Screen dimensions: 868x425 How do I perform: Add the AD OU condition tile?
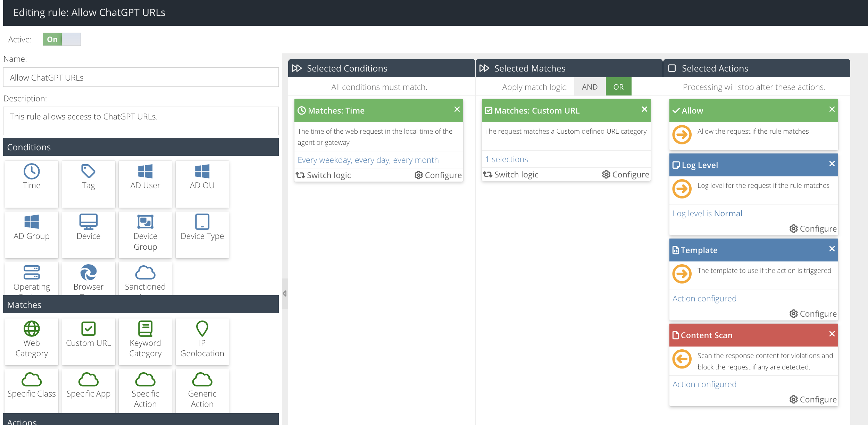[202, 184]
